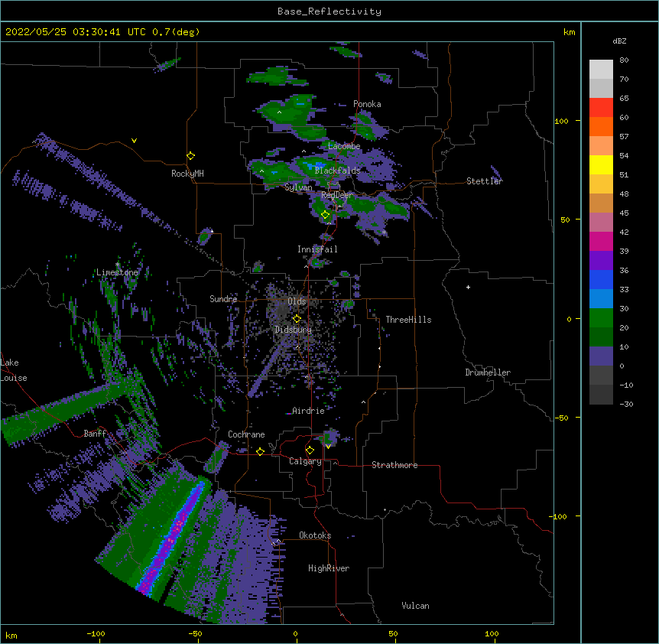Click the Okotoks label

315,535
